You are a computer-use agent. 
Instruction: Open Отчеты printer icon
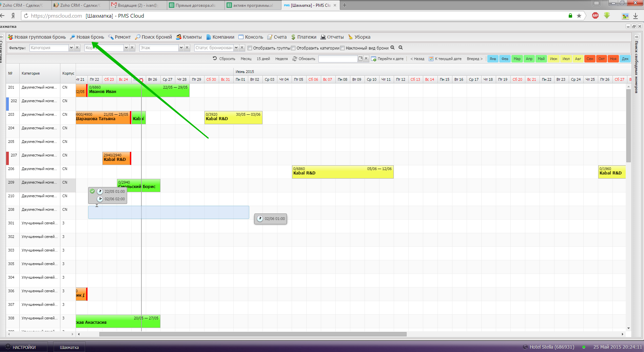(323, 37)
